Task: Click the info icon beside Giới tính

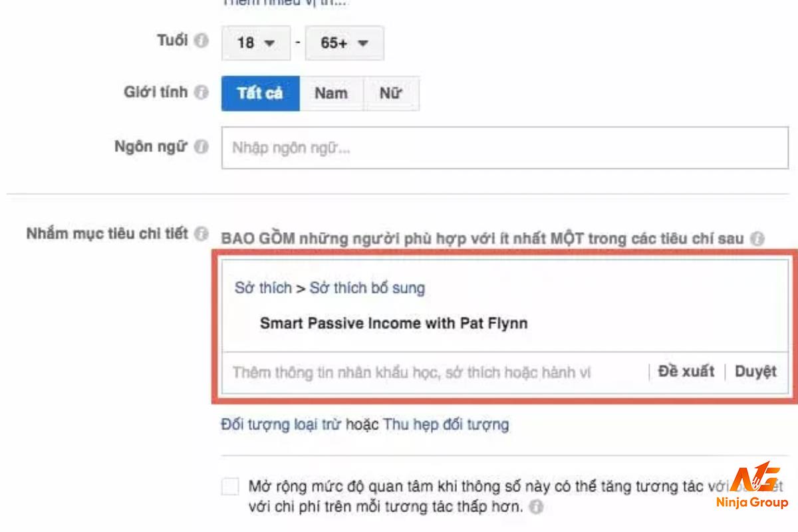Action: 201,92
